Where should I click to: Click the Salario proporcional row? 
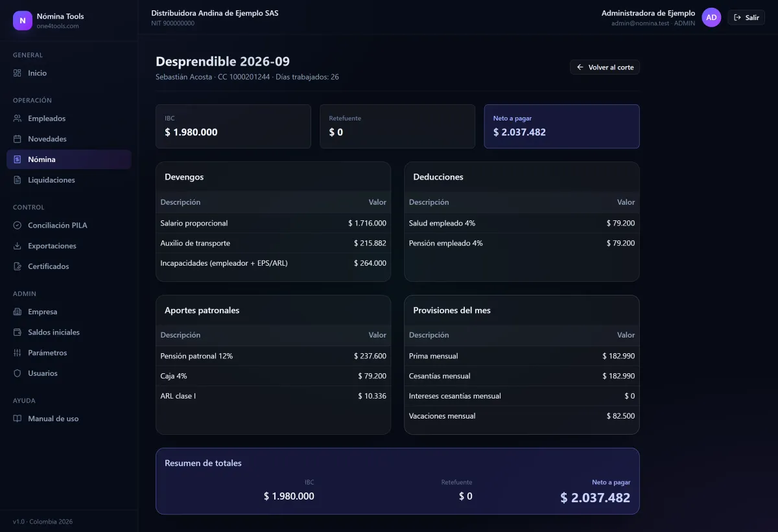coord(273,223)
